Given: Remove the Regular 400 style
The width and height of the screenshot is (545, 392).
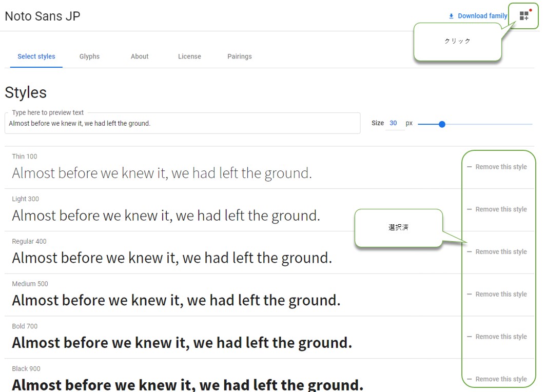Looking at the screenshot, I should (x=497, y=251).
